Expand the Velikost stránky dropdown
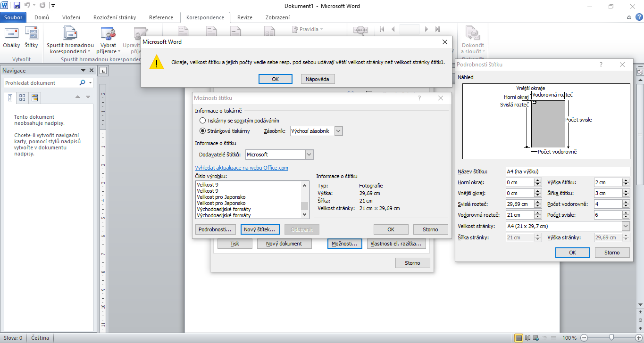The height and width of the screenshot is (343, 644). point(626,226)
